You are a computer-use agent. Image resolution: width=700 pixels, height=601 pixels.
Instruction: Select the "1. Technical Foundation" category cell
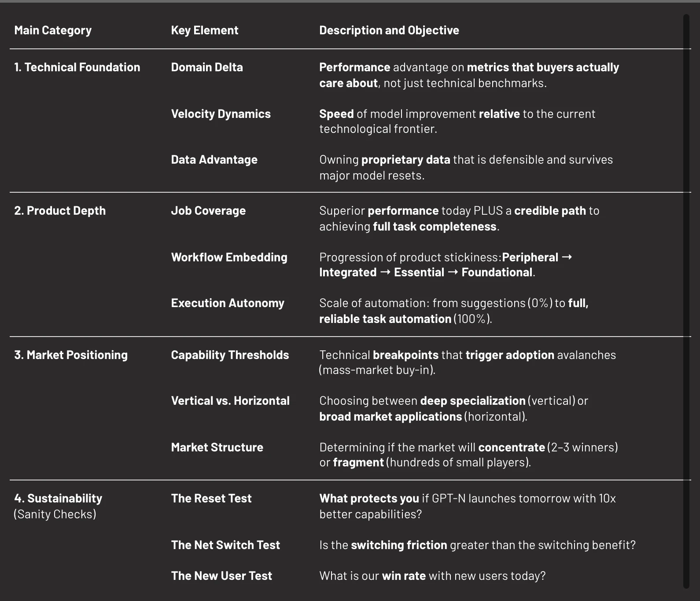[x=77, y=67]
